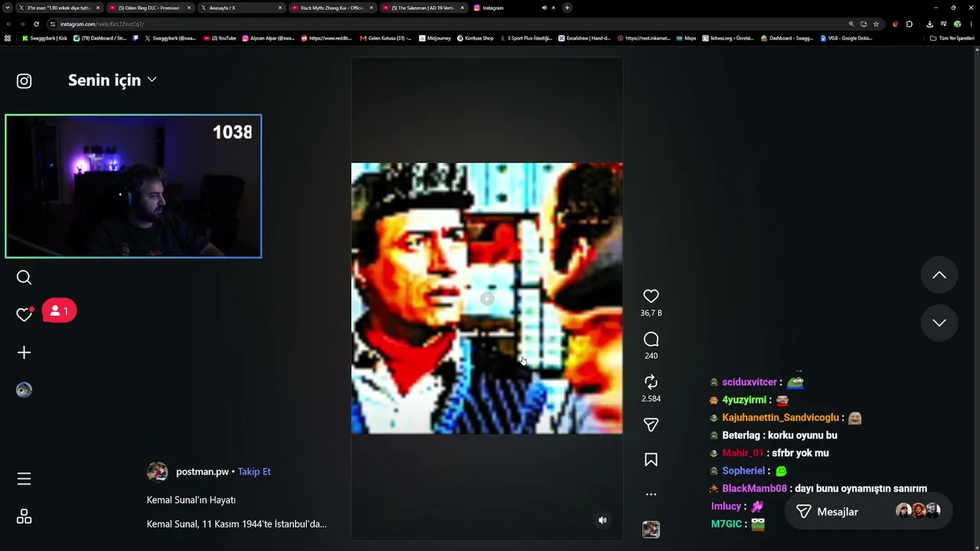980x551 pixels.
Task: Share reel via paper plane icon
Action: (x=651, y=425)
